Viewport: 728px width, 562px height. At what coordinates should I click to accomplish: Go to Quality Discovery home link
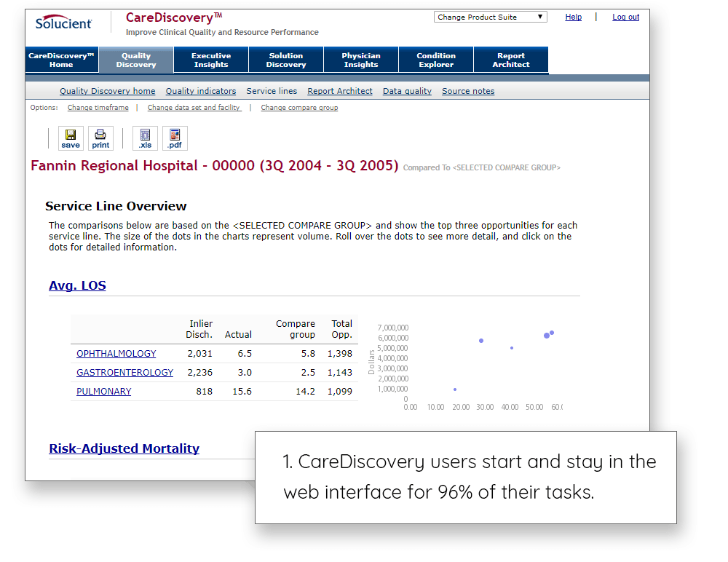pyautogui.click(x=107, y=91)
